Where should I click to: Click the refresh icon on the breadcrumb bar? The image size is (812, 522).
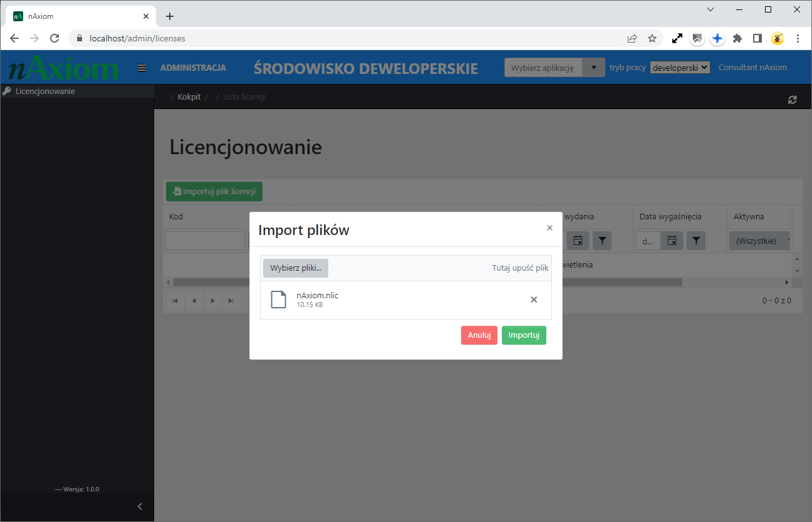click(792, 99)
